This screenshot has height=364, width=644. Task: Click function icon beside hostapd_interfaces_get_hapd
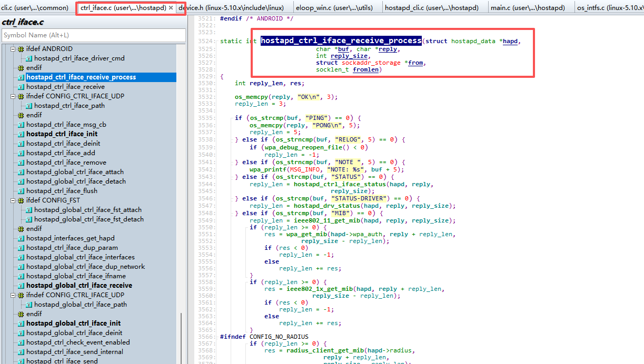click(21, 238)
